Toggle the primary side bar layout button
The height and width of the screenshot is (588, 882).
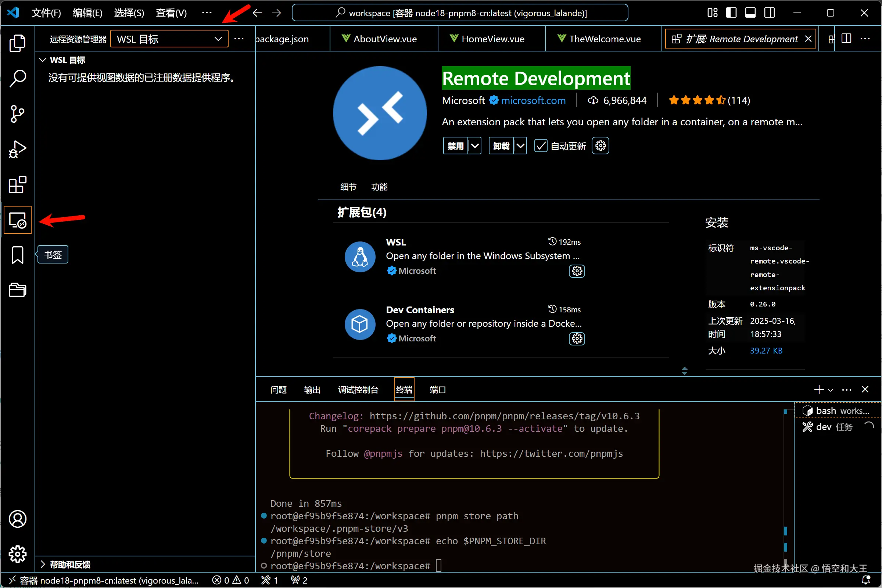point(731,13)
